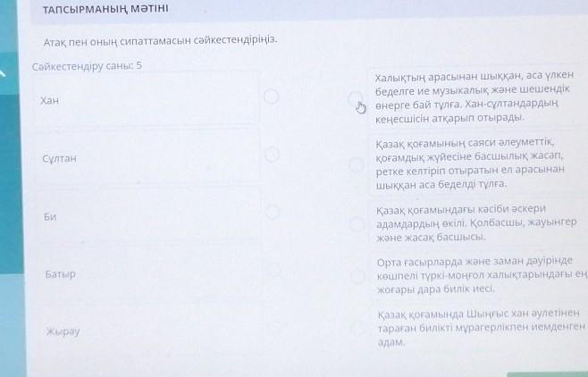This screenshot has width=588, height=377.
Task: Click the 'ТАПСЫРМАНЫҢ МӘТІНІ' header
Action: 105,9
